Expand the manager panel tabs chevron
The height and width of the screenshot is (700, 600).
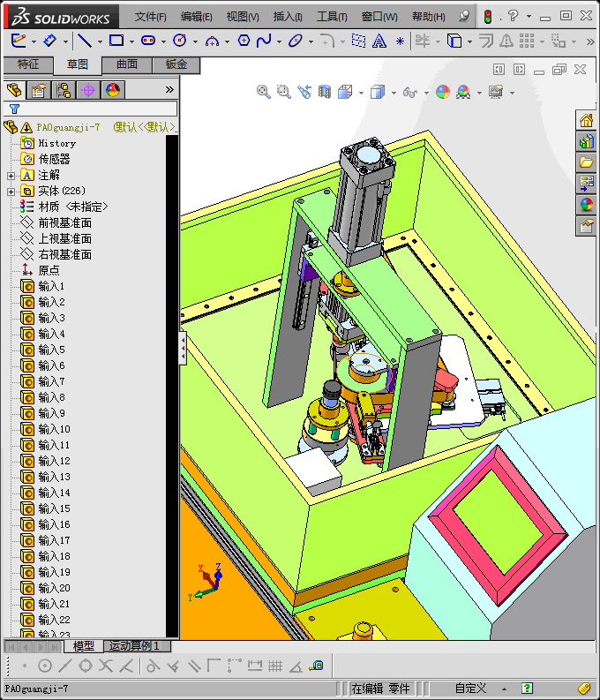pos(169,90)
